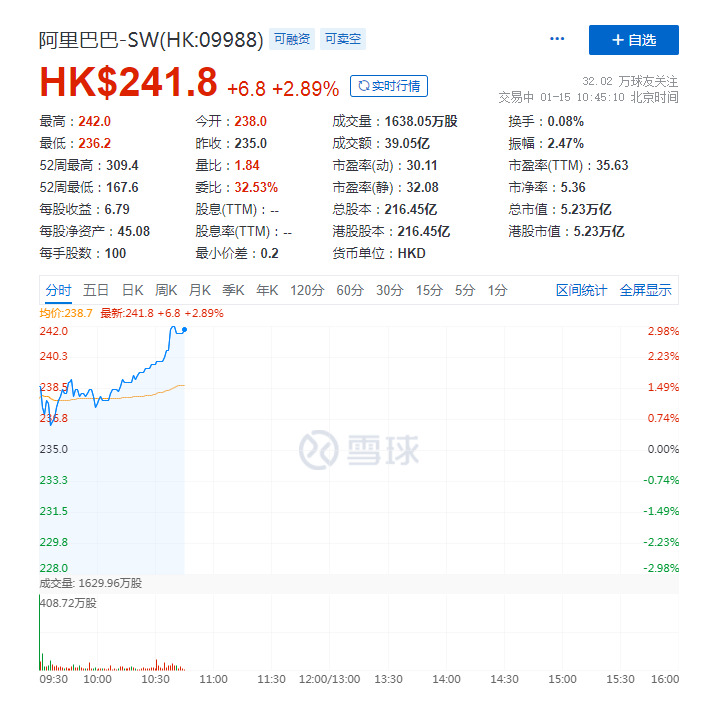The width and height of the screenshot is (707, 710).
Task: Click 股息率(TTM) dividend yield field
Action: (244, 231)
